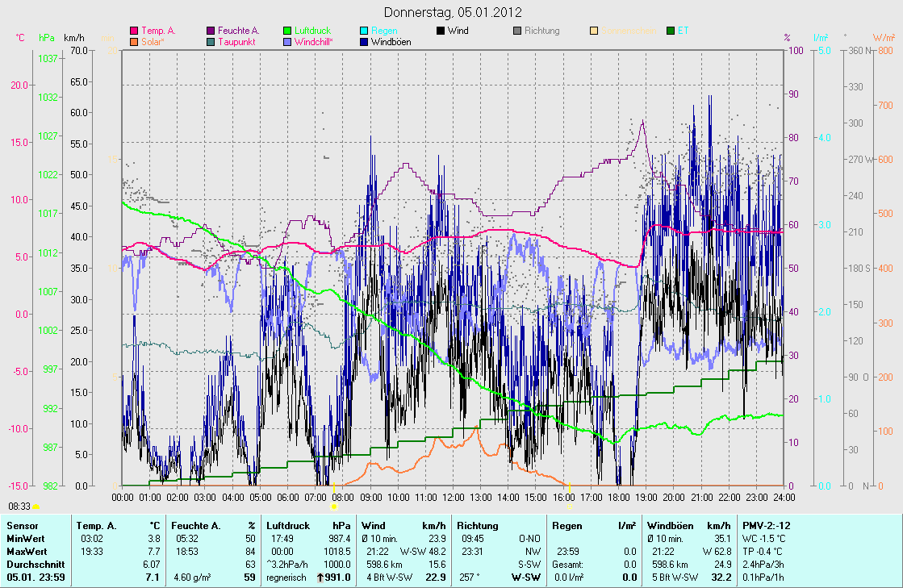Screen dimensions: 903x588
Task: Click the dark-blue Windböen legend swatch
Action: [x=364, y=42]
